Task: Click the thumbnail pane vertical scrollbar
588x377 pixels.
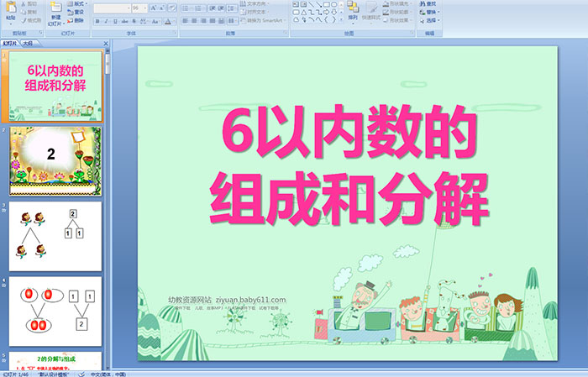Action: 108,208
